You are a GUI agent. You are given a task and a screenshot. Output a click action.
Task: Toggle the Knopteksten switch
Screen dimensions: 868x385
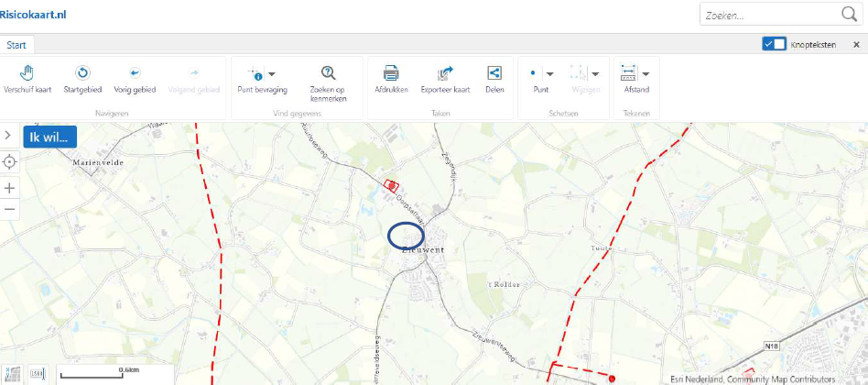pos(774,44)
